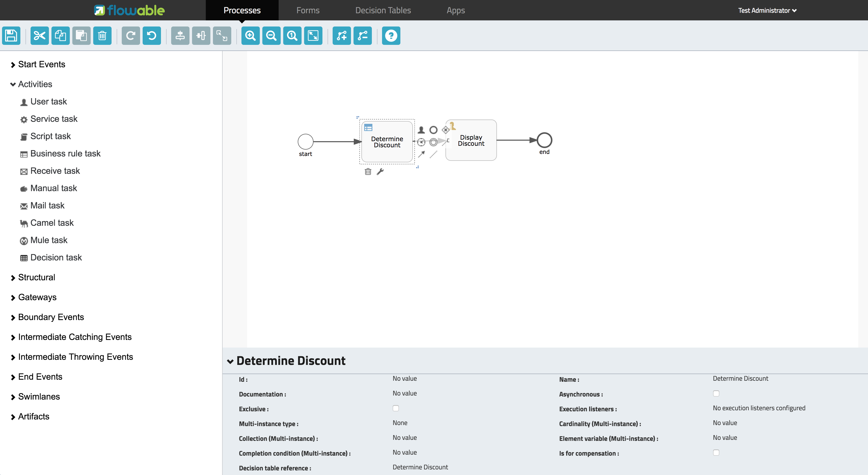Click the Zoom Out icon

(271, 36)
